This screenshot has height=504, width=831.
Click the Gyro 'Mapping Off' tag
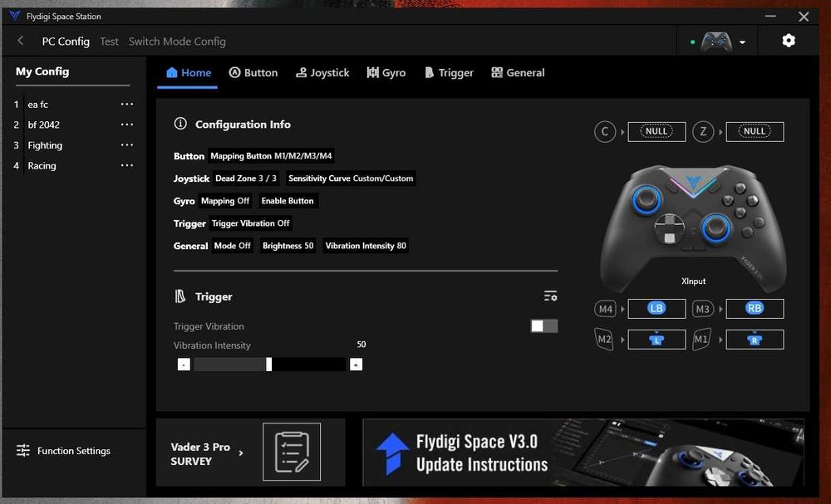[x=225, y=201]
